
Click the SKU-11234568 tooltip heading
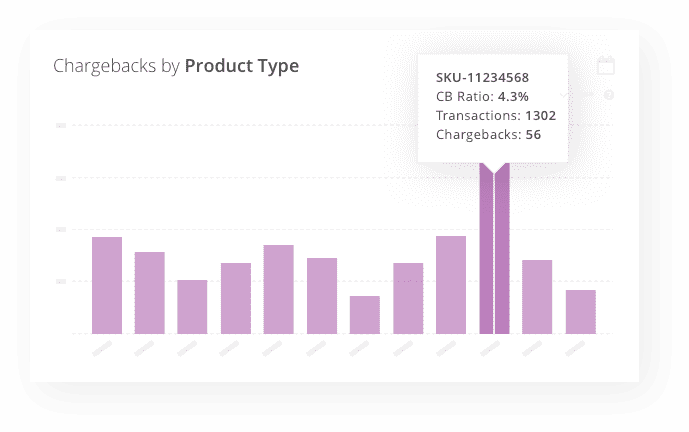coord(482,78)
